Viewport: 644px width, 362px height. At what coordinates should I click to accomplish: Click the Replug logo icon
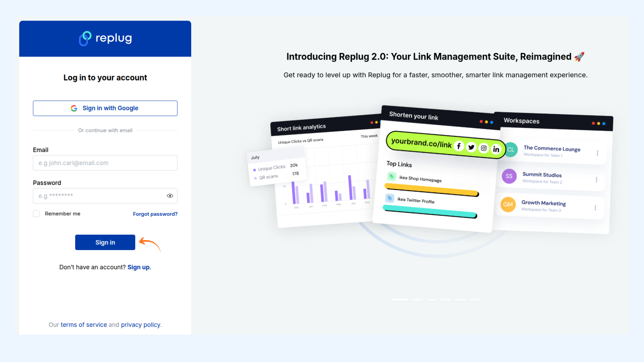tap(85, 39)
